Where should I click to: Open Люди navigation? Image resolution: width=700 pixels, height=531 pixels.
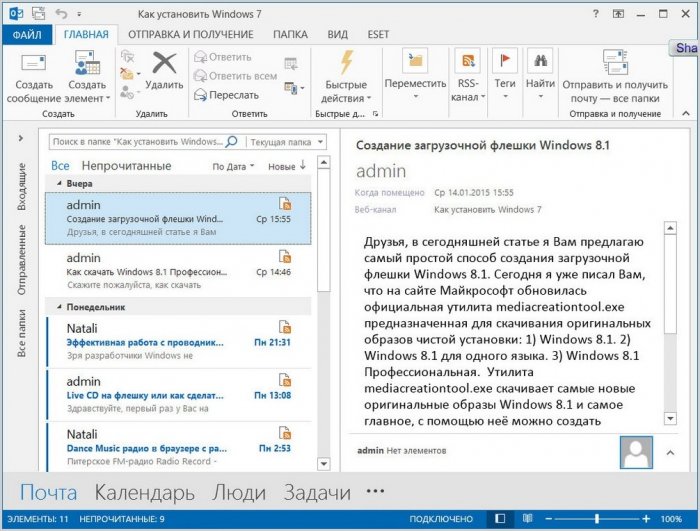(x=239, y=492)
